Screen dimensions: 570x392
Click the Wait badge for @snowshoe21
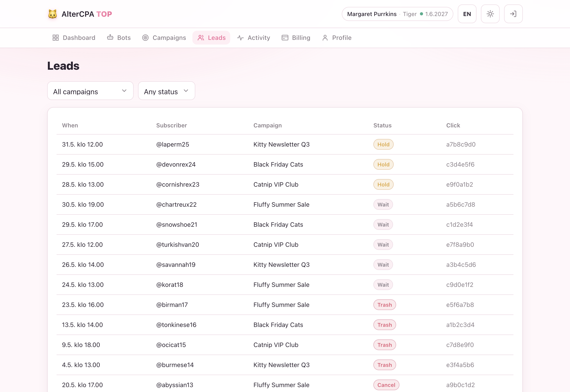(x=383, y=225)
